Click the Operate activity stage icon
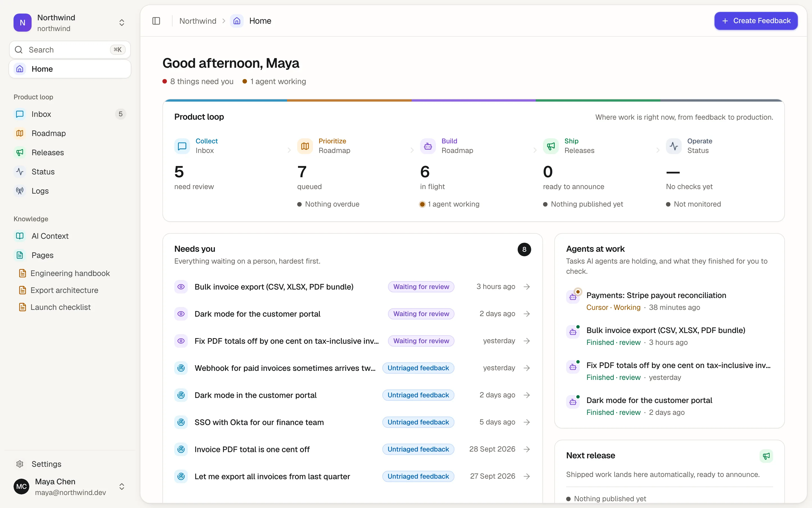 click(x=674, y=146)
